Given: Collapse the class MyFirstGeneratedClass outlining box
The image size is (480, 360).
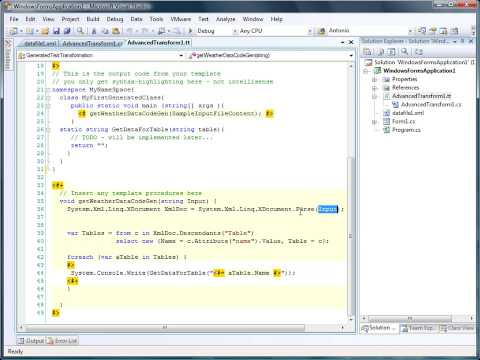Looking at the screenshot, I should [48, 98].
